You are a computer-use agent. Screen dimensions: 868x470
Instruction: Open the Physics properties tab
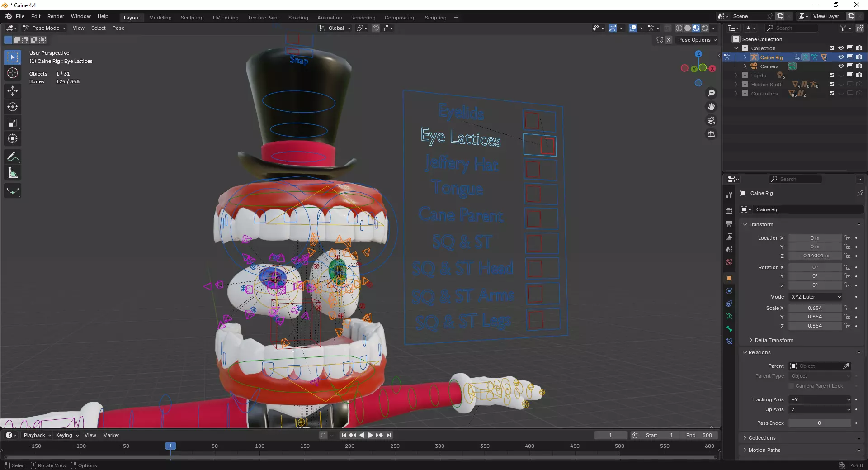tap(729, 291)
